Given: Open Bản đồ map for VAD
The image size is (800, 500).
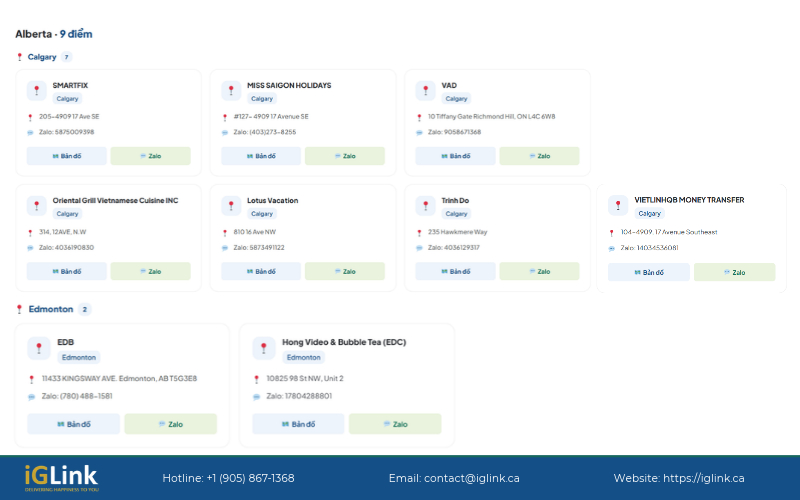Looking at the screenshot, I should (456, 156).
